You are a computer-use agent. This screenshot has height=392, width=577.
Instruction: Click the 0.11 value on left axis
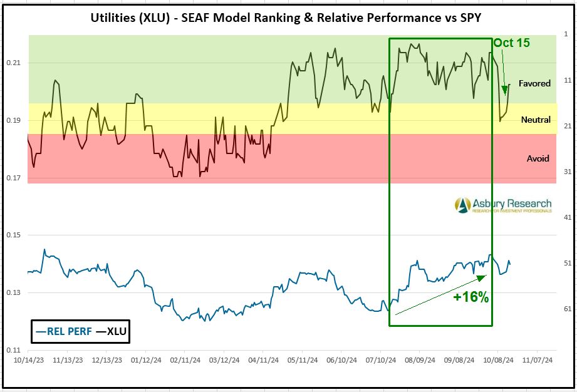click(14, 350)
